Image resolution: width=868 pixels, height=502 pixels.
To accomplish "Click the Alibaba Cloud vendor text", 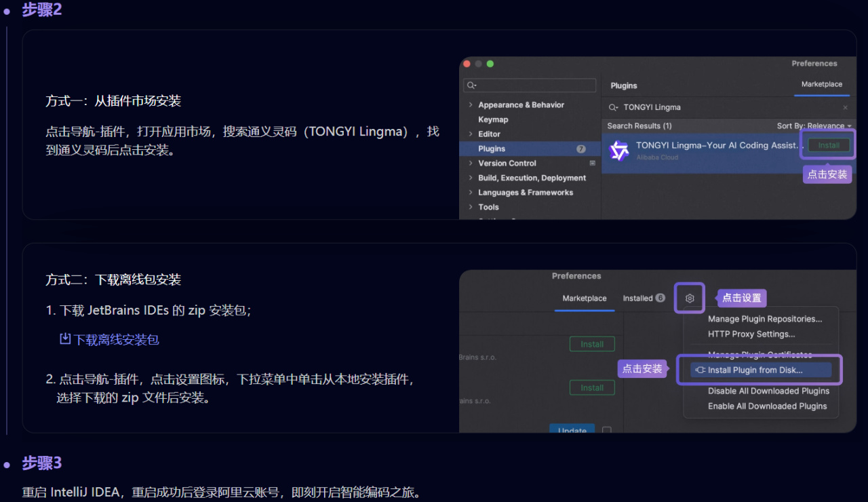I will pyautogui.click(x=657, y=157).
